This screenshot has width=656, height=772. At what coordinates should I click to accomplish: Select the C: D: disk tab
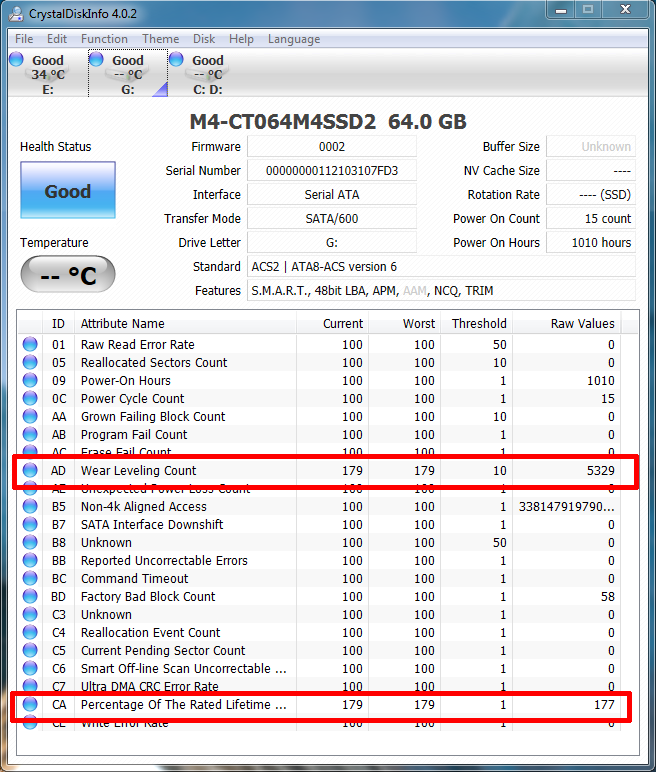point(207,74)
